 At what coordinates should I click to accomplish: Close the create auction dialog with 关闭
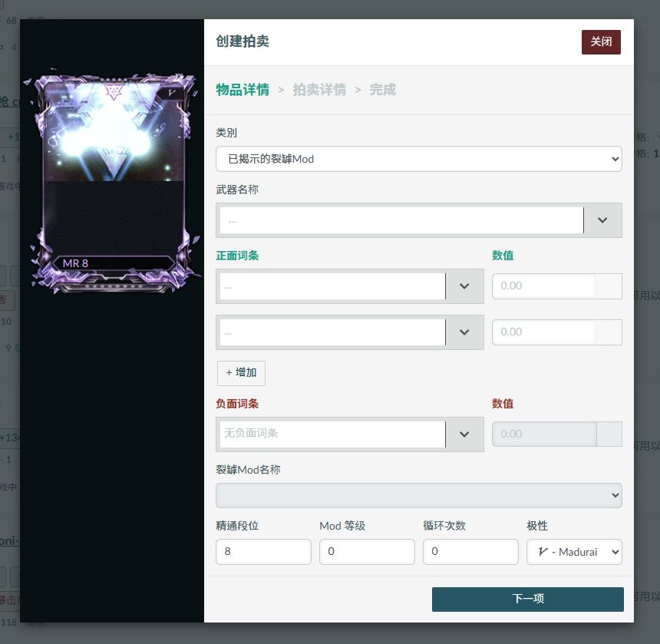(601, 41)
